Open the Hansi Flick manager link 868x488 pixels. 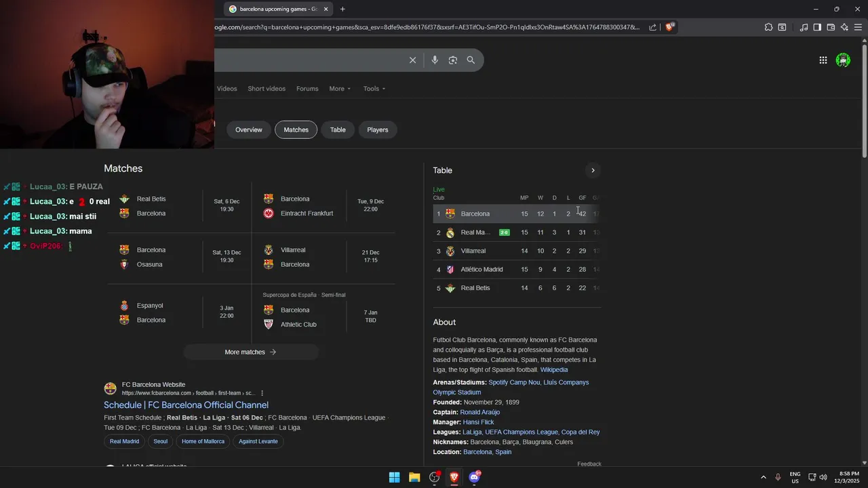(x=478, y=422)
